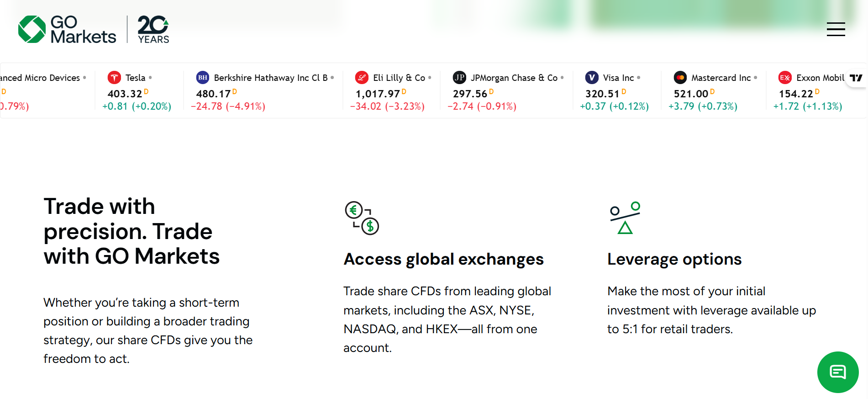Click the JPMorgan Chase JP icon

click(459, 78)
